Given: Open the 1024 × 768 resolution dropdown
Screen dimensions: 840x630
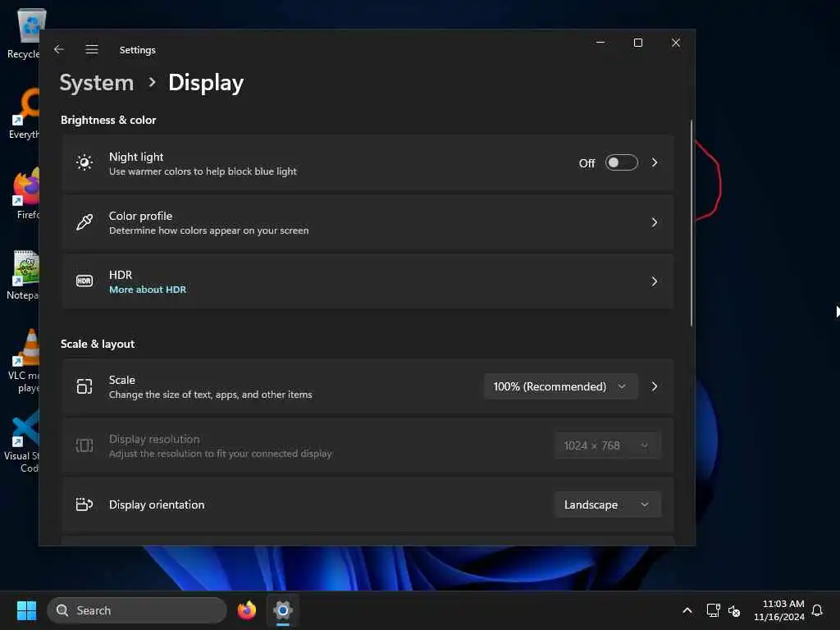Looking at the screenshot, I should (608, 445).
